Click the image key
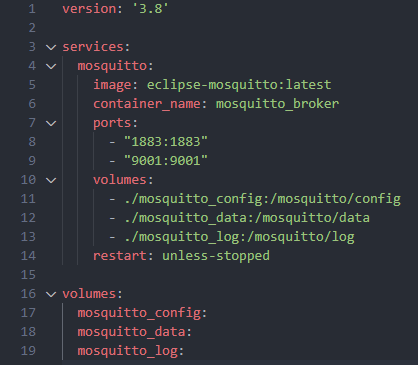 (x=112, y=85)
